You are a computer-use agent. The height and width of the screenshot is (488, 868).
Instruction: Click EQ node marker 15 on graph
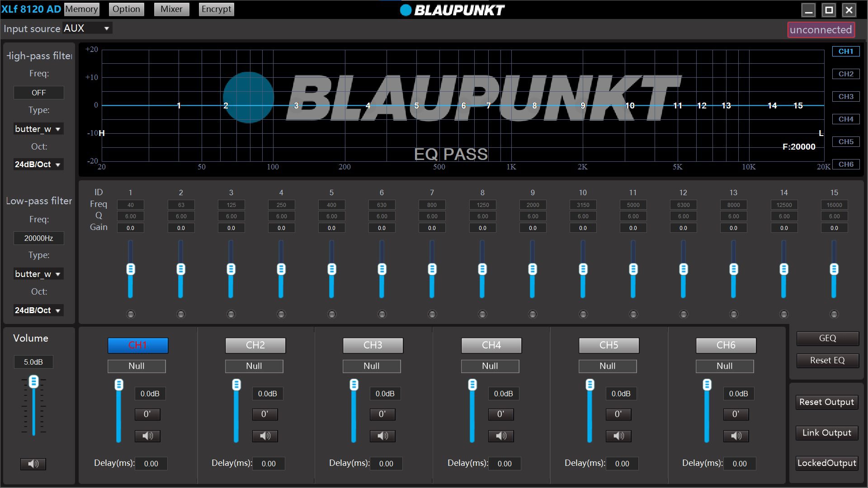coord(798,106)
